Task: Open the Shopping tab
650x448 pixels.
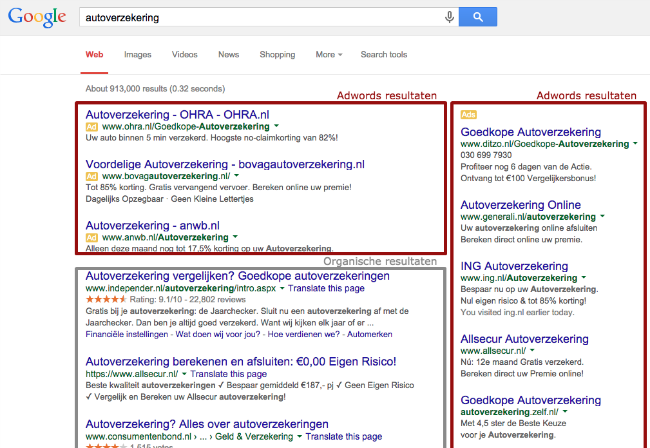Action: pos(277,54)
